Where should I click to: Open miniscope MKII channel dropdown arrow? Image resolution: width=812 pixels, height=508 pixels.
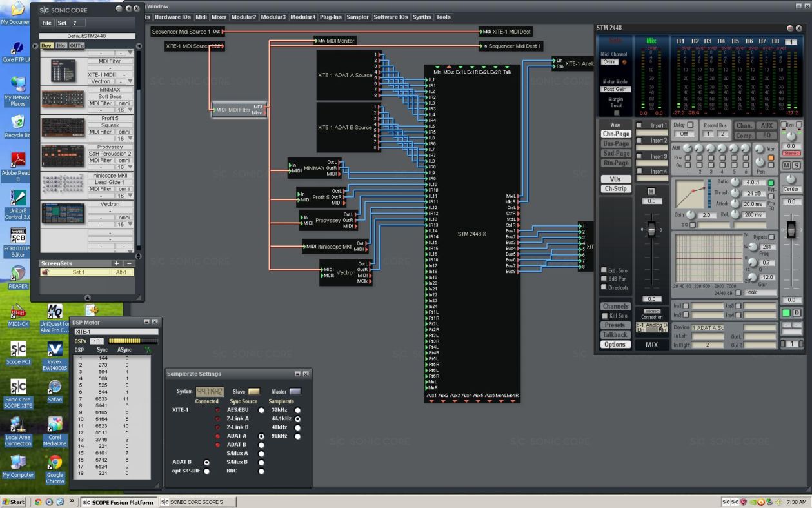(x=130, y=196)
